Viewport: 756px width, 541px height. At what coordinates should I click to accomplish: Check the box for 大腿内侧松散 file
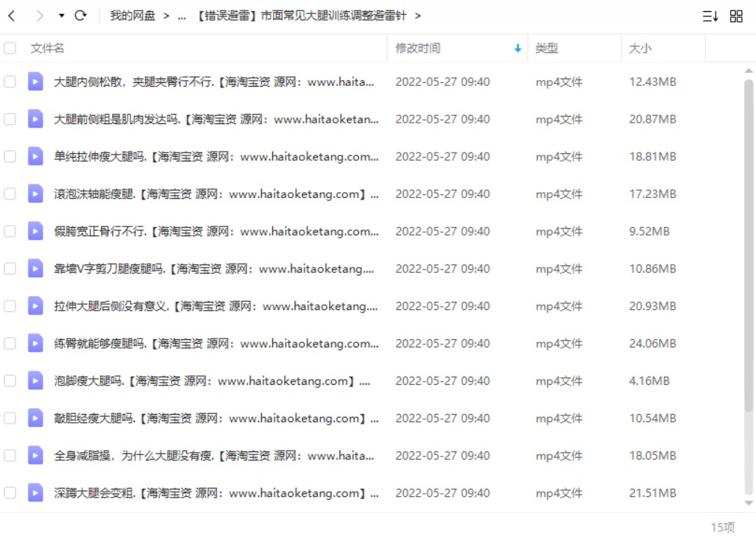[10, 81]
